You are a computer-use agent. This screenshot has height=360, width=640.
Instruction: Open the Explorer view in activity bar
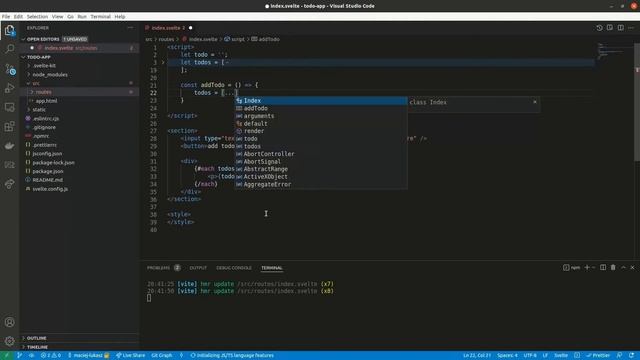(9, 31)
